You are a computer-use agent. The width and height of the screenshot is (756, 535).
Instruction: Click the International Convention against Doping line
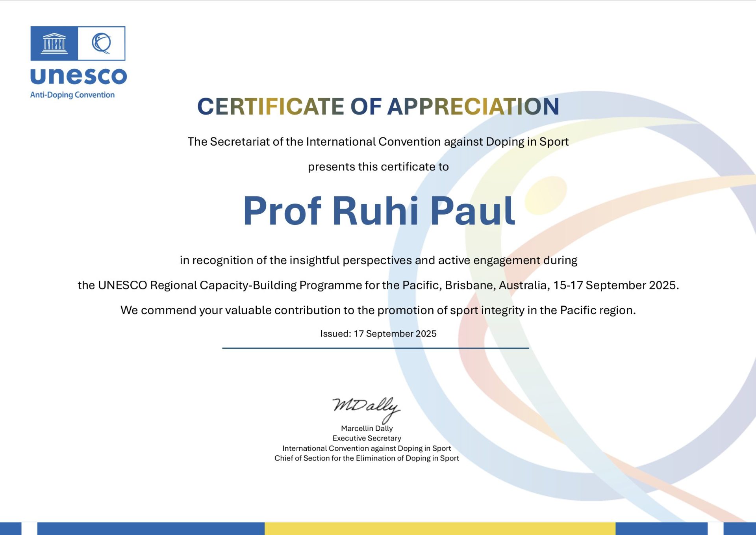366,448
